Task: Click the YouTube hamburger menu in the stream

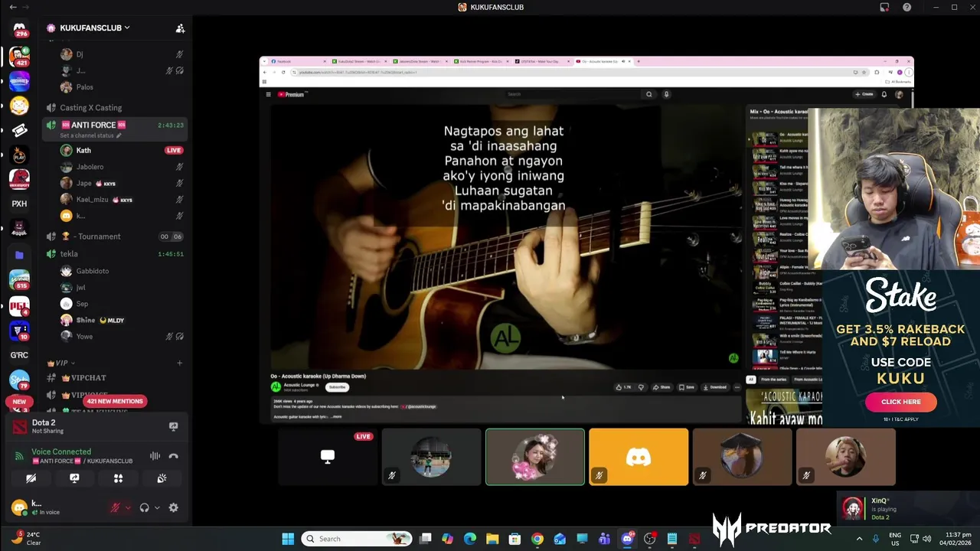Action: 268,94
